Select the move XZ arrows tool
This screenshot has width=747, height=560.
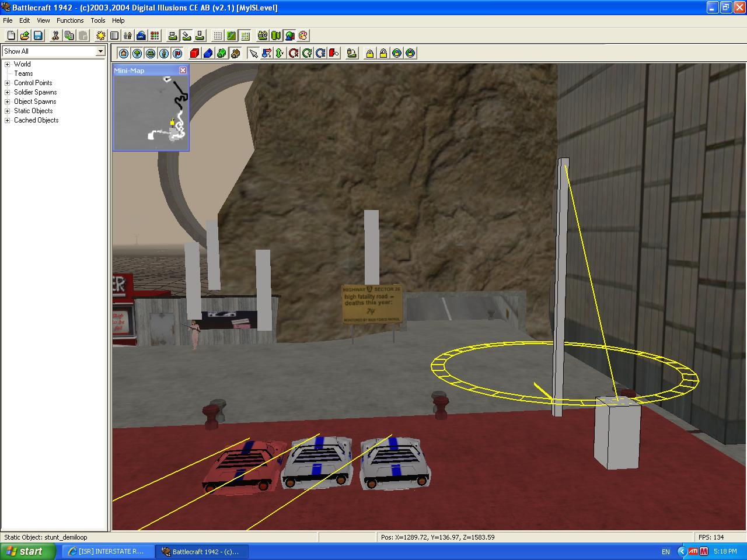point(267,53)
